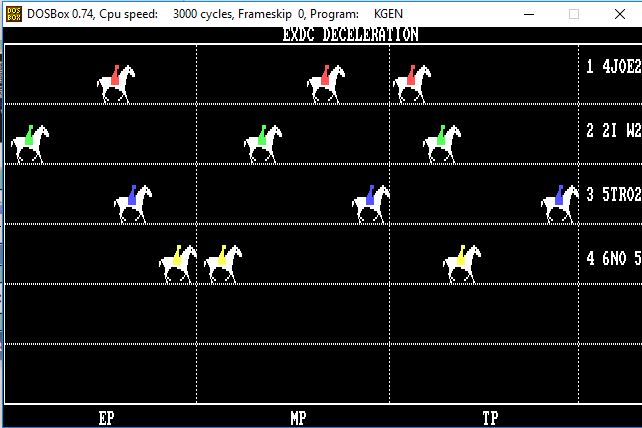This screenshot has height=428, width=642.
Task: Click the '3 5TRO2' row label
Action: (x=614, y=195)
